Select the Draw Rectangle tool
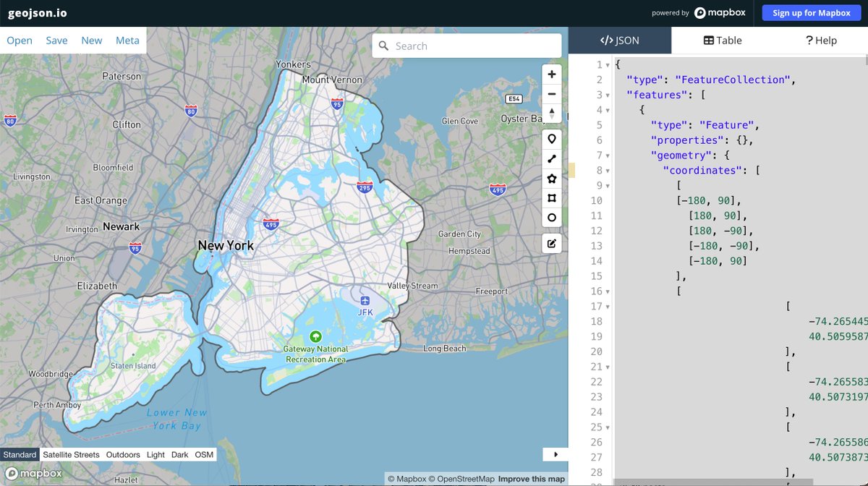The width and height of the screenshot is (868, 486). (552, 197)
